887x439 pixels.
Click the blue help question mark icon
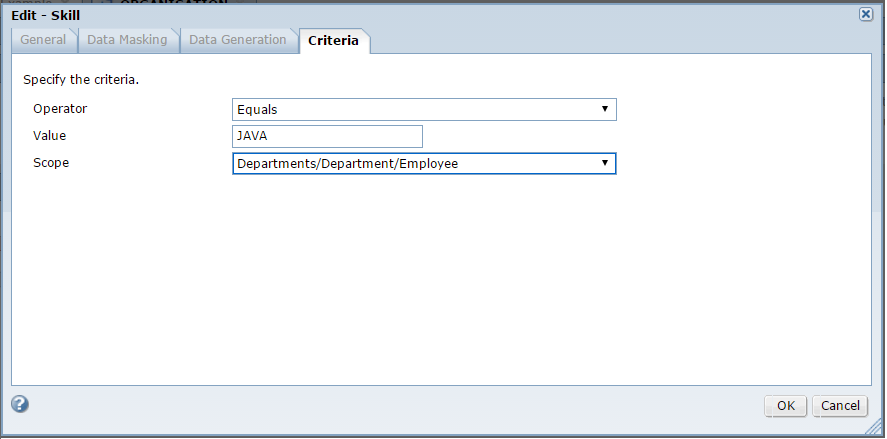20,404
